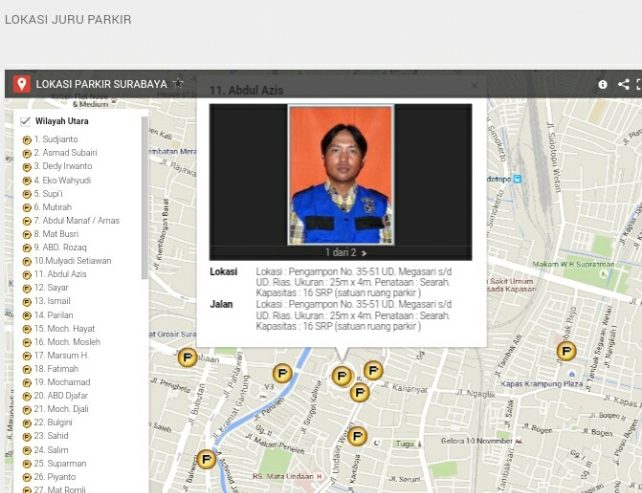Open 22. Bulgini entry
642x493 pixels.
(x=53, y=422)
